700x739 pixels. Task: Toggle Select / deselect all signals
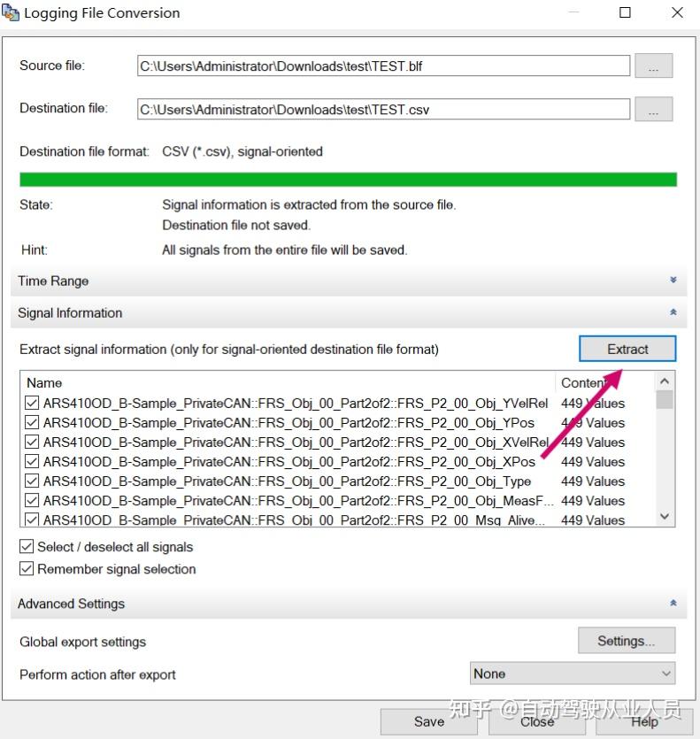[27, 547]
